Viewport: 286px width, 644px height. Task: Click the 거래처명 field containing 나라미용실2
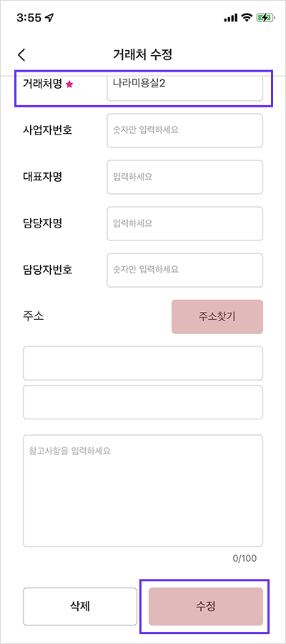click(x=184, y=86)
